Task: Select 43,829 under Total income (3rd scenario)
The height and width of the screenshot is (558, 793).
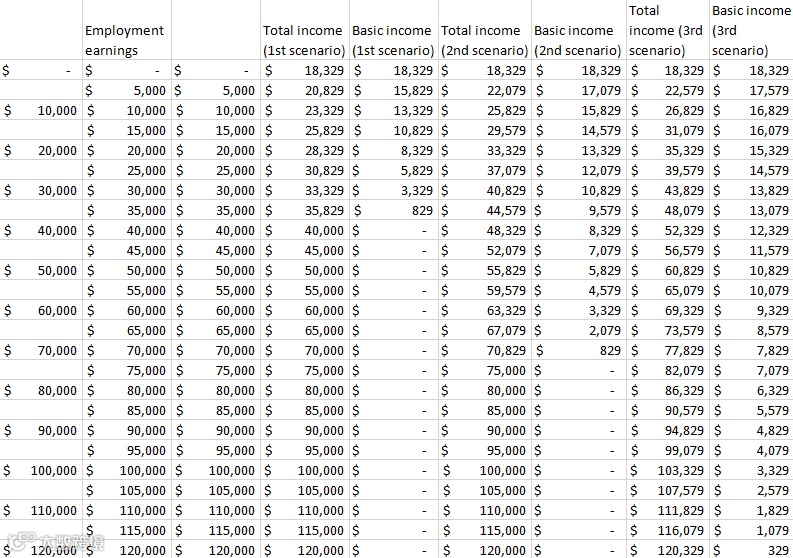Action: point(684,191)
